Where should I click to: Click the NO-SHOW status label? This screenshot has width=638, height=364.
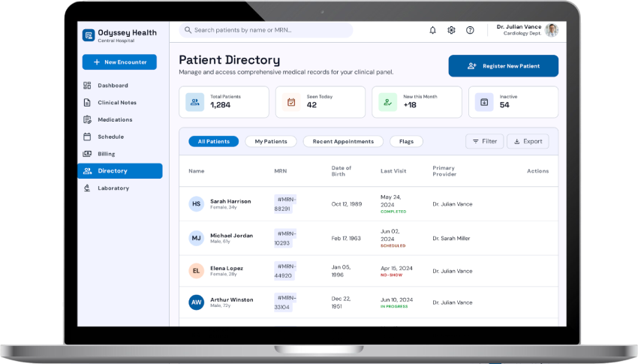[x=391, y=275]
